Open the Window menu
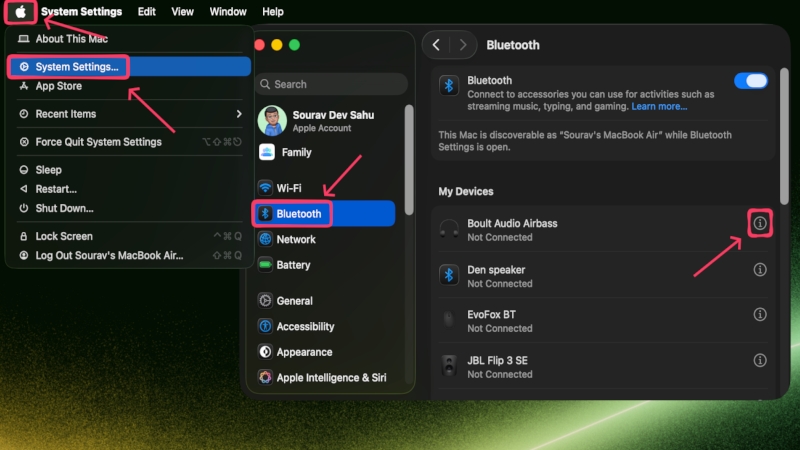Viewport: 800px width, 450px height. [x=228, y=11]
